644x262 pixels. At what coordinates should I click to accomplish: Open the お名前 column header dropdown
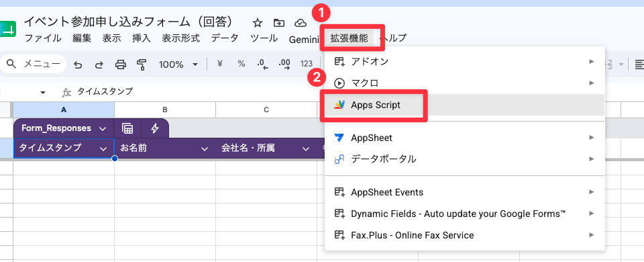204,148
